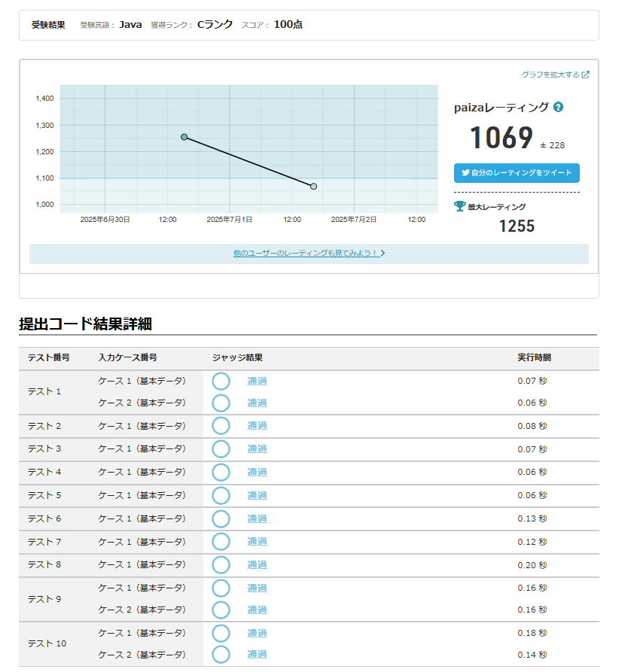Open the 通過 link for Test 7
This screenshot has width=631, height=672.
[x=257, y=541]
